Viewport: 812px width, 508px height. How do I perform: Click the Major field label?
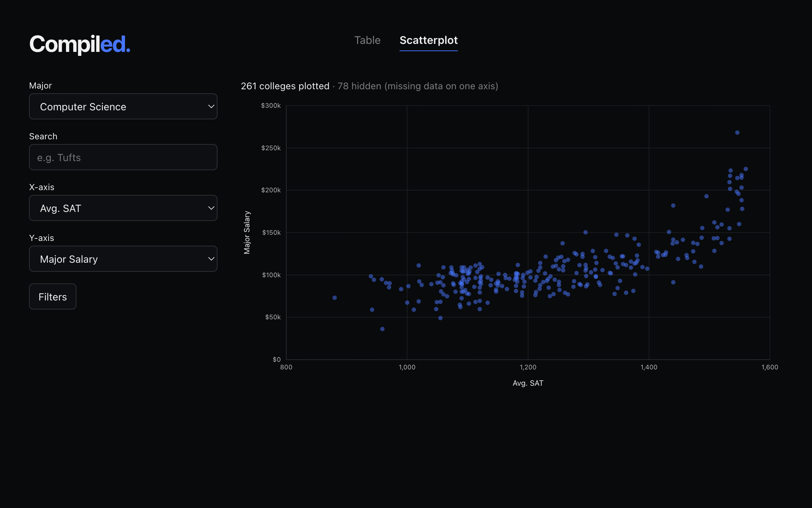[41, 86]
